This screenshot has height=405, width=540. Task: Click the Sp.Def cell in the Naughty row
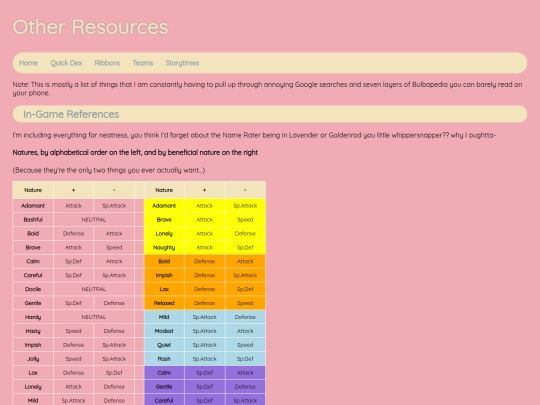[245, 247]
